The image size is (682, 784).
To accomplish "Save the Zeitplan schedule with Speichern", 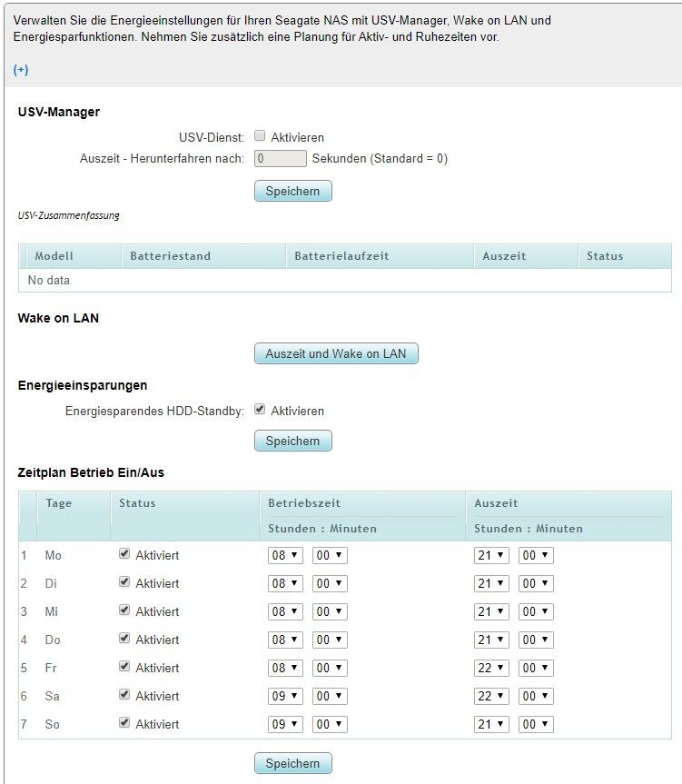I will (292, 763).
